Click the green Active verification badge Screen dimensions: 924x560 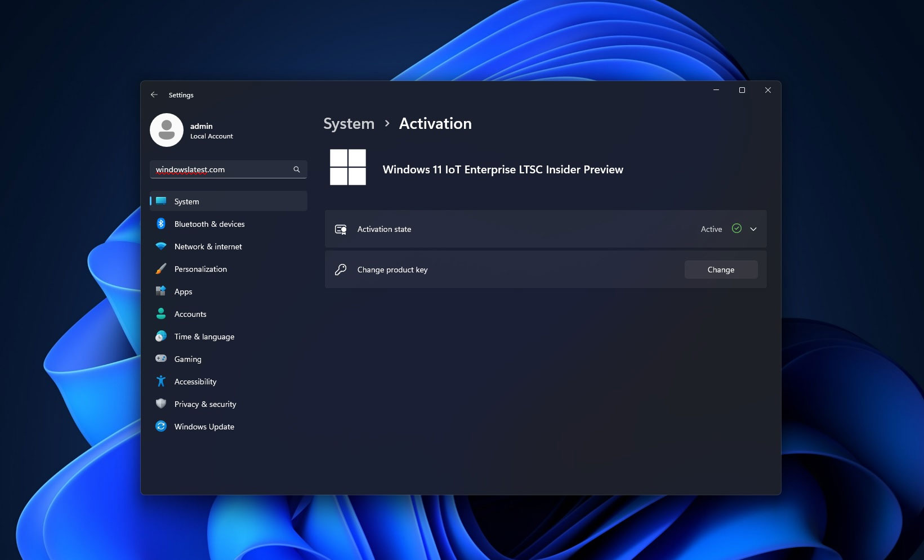736,229
